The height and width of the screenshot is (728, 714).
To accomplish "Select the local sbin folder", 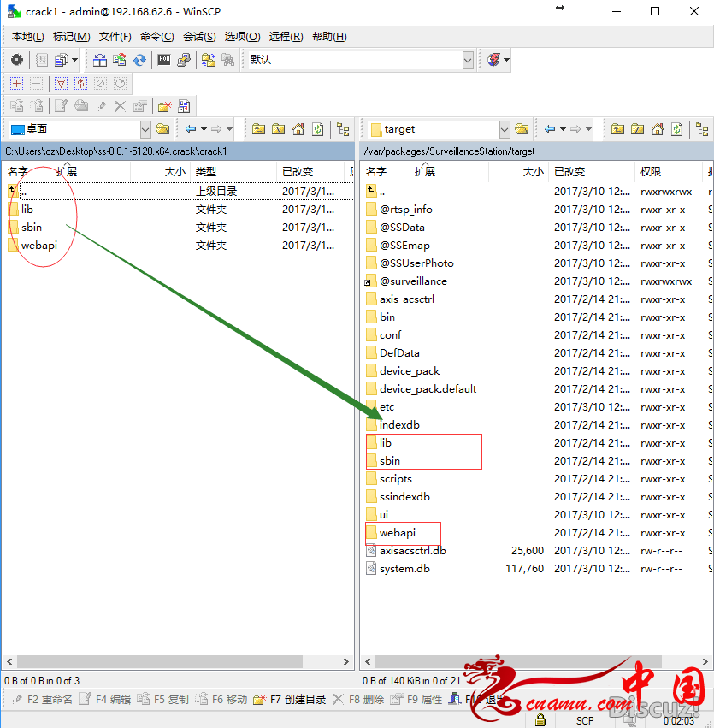I will point(32,227).
